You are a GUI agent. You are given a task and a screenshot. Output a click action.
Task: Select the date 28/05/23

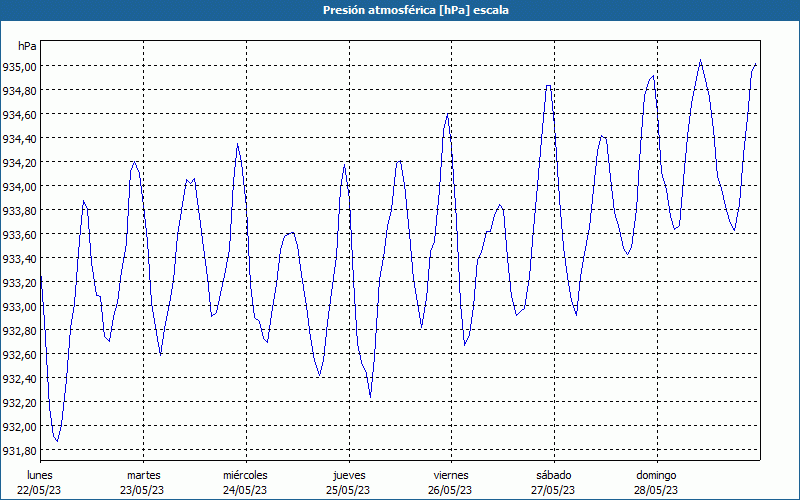[656, 490]
